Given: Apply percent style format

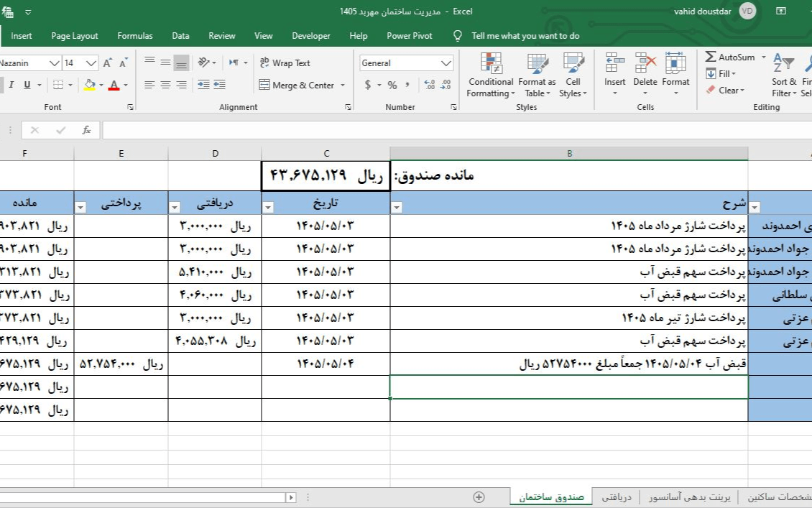Looking at the screenshot, I should 392,85.
